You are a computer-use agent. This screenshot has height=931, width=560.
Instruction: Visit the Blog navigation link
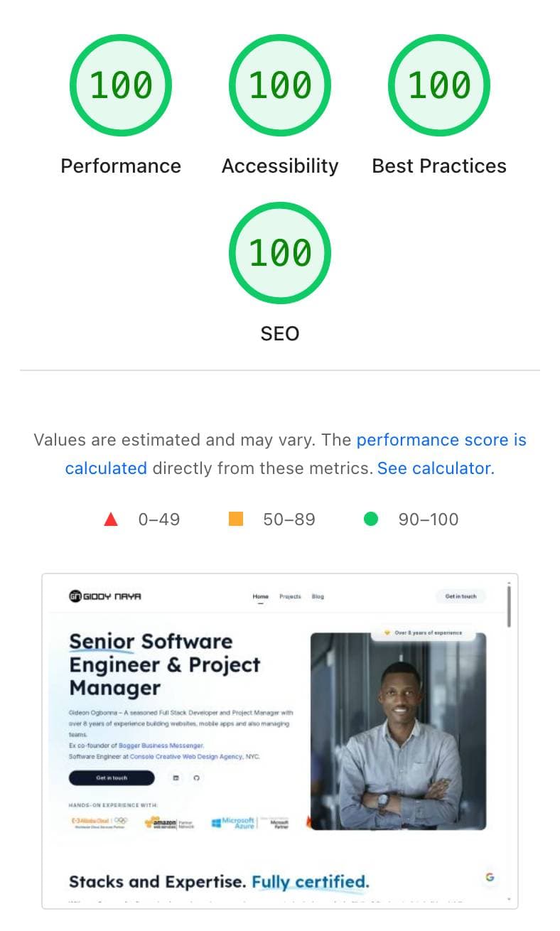point(318,597)
